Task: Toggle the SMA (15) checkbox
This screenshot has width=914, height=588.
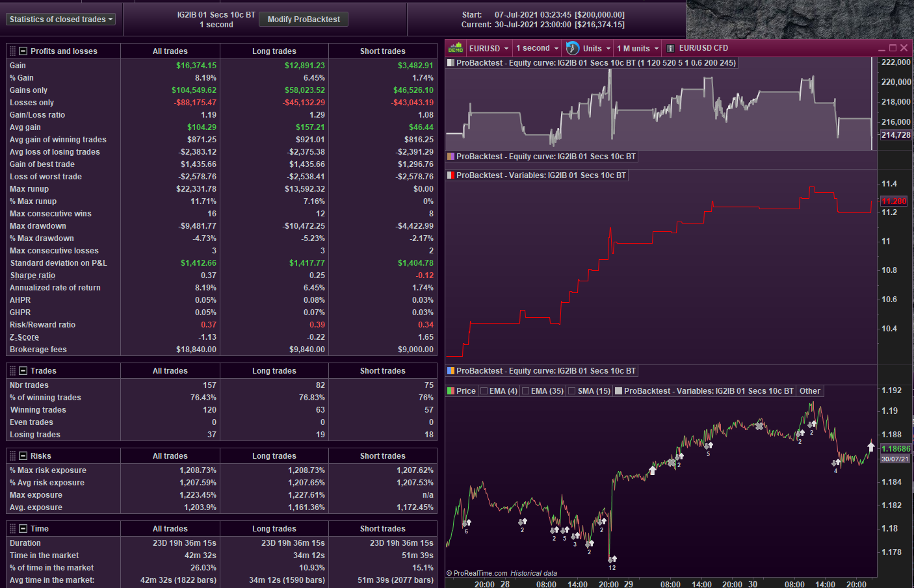Action: [x=572, y=391]
